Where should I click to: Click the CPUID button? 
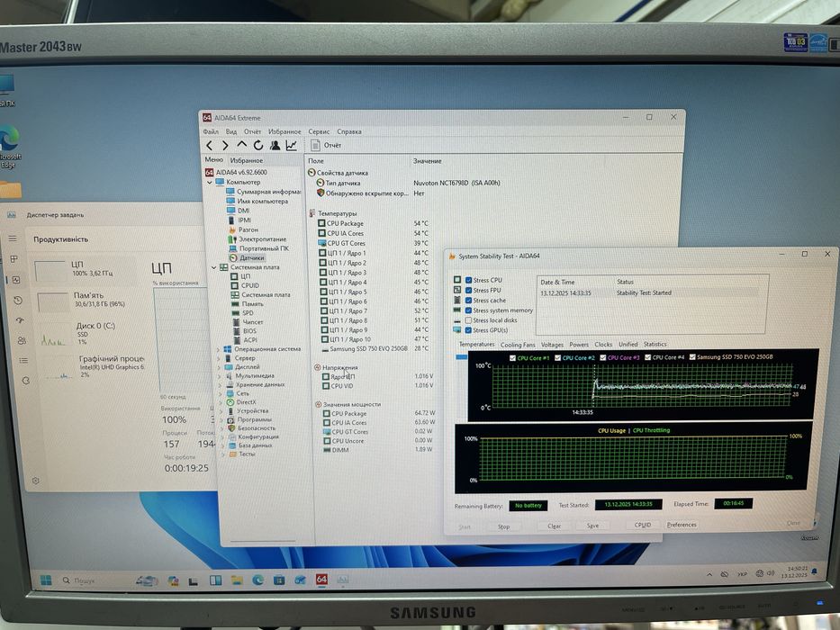tap(642, 525)
